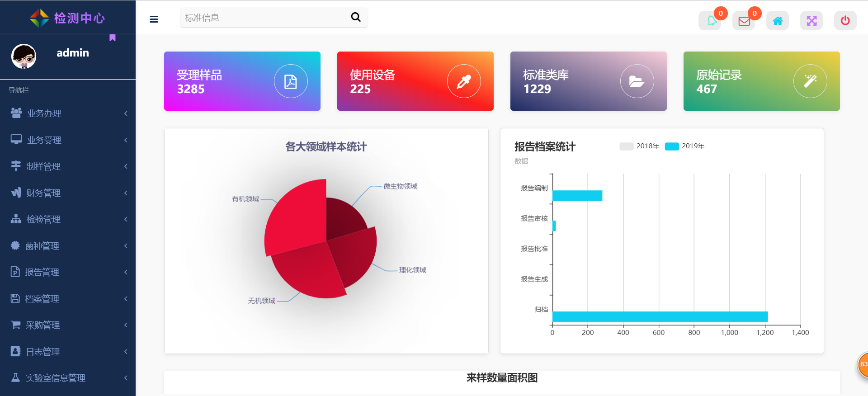Image resolution: width=868 pixels, height=396 pixels.
Task: Toggle the 2019年 legend series
Action: pyautogui.click(x=685, y=146)
